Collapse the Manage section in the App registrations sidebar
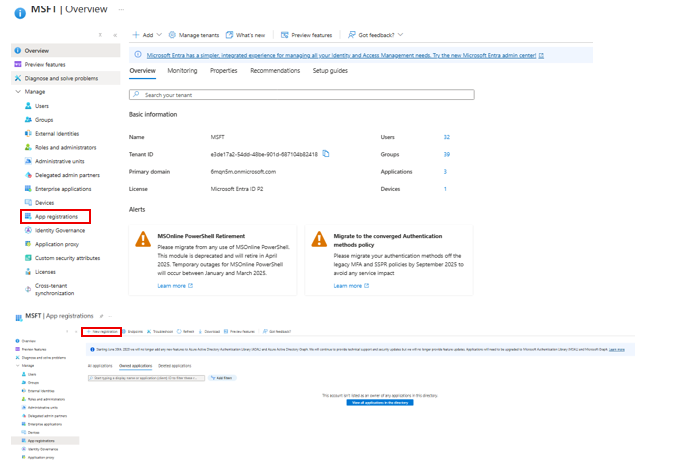 pyautogui.click(x=18, y=366)
